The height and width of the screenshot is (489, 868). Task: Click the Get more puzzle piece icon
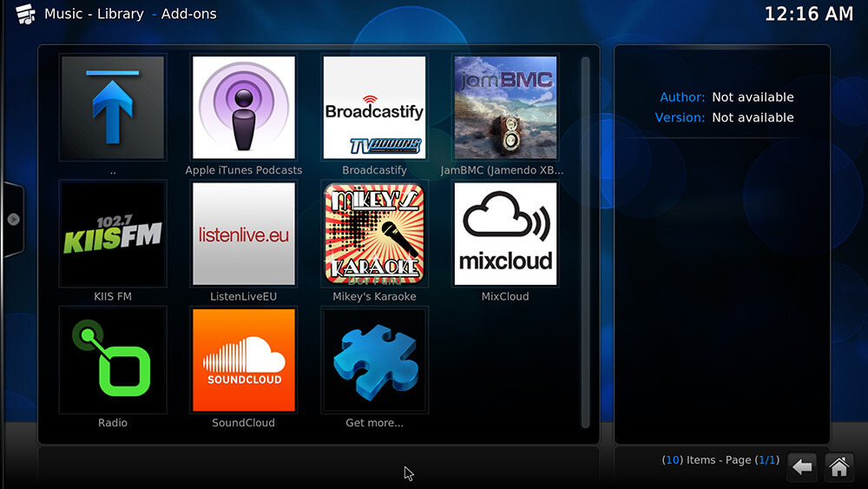(x=374, y=360)
